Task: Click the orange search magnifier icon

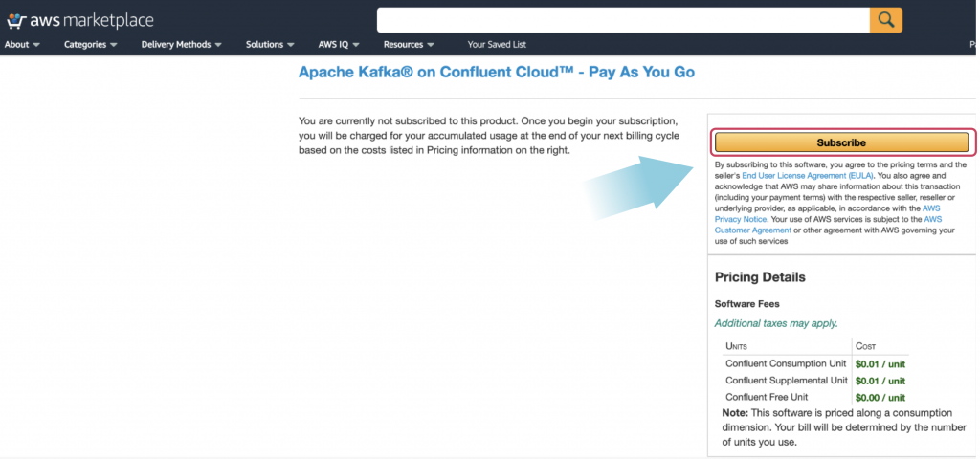Action: click(x=885, y=20)
